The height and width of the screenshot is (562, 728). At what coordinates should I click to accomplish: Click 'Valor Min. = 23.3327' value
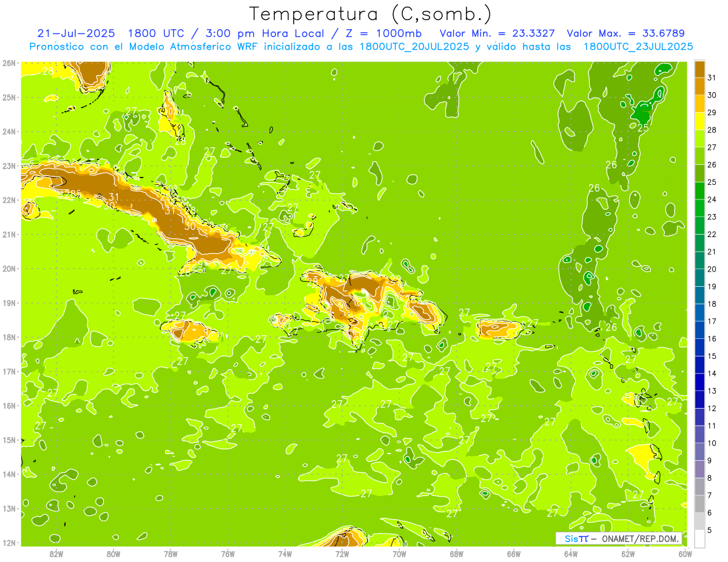[497, 33]
